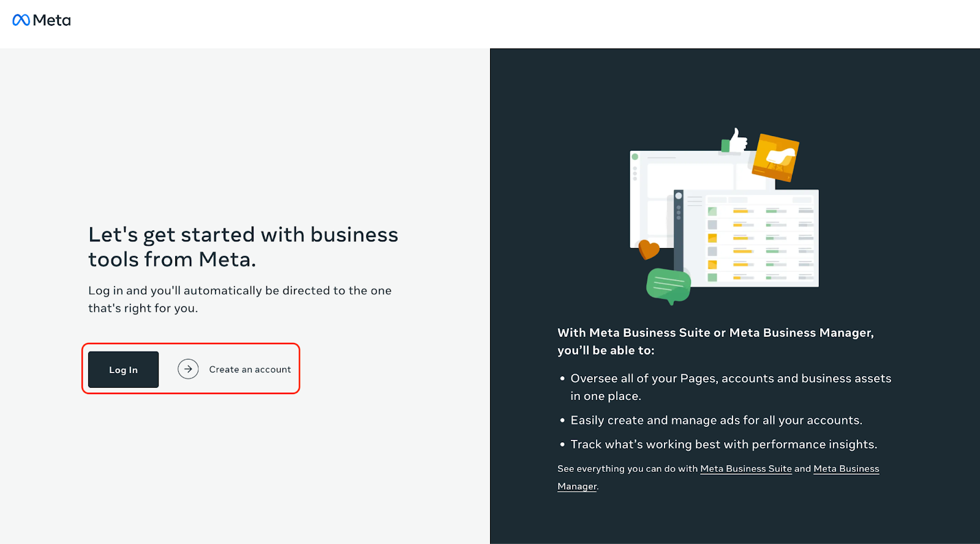Click the orange chair photo tile
Image resolution: width=980 pixels, height=544 pixels.
pos(775,157)
